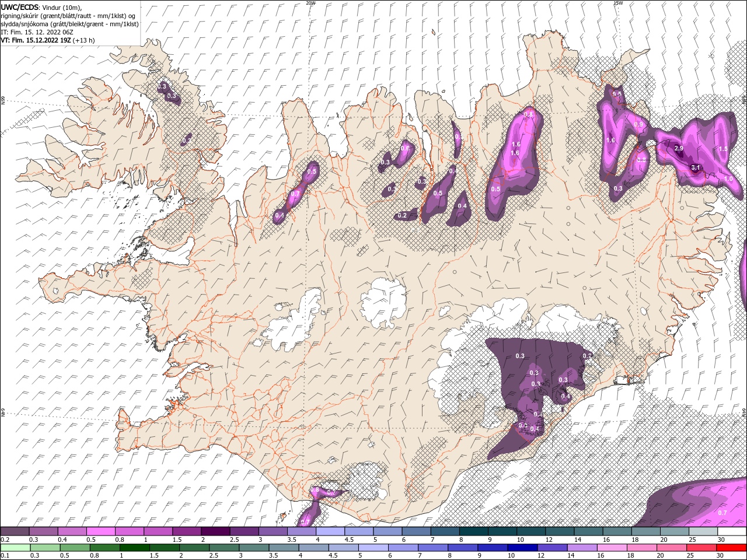Pick the snow scale swatch starting at 0.2
The image size is (747, 560).
click(x=15, y=531)
